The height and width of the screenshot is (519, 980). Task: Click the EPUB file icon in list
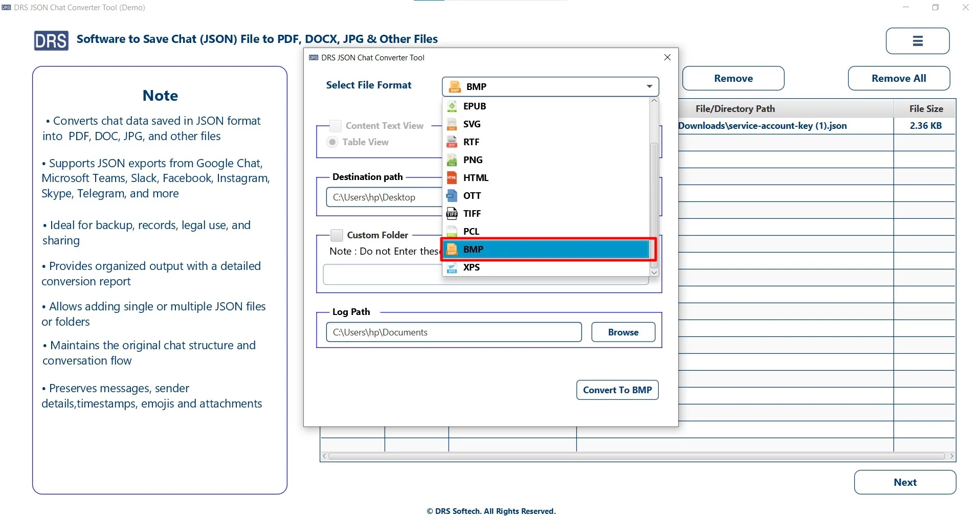452,106
